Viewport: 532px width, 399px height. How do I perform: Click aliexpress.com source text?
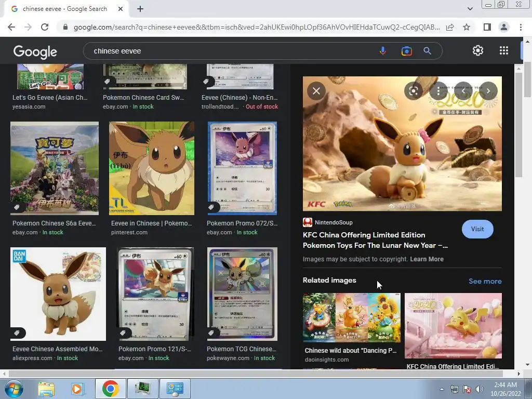click(x=32, y=358)
